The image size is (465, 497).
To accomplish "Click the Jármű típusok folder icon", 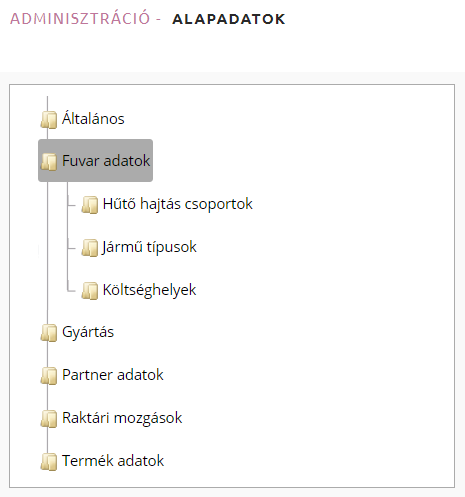I will [90, 248].
